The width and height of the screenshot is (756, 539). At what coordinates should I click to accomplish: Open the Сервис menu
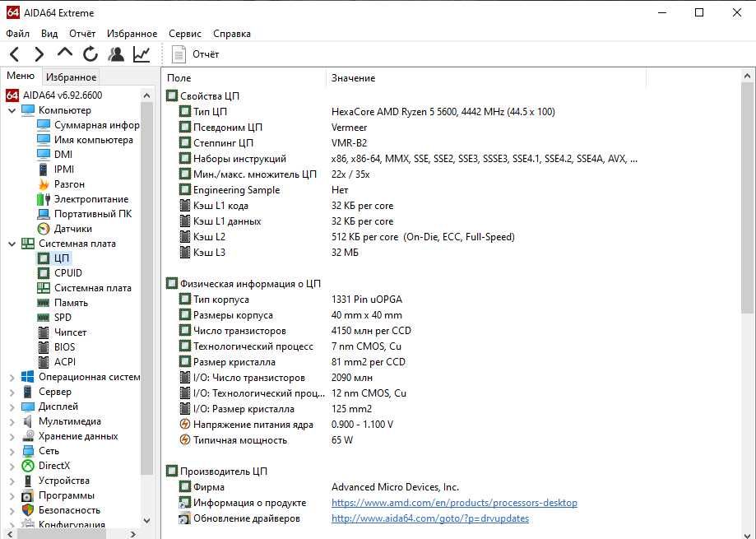pyautogui.click(x=184, y=34)
